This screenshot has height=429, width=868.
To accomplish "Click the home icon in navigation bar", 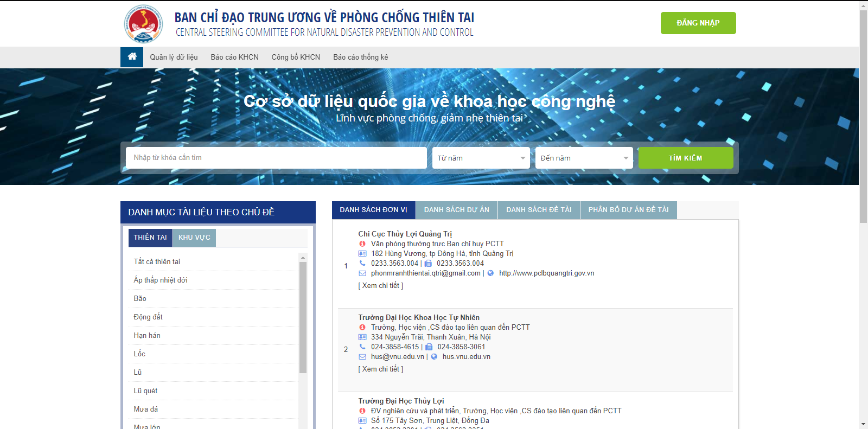I will (132, 56).
